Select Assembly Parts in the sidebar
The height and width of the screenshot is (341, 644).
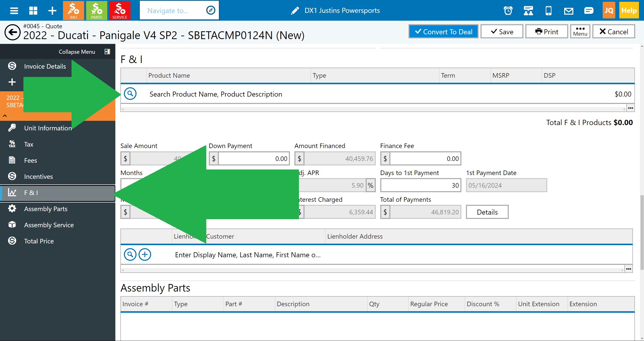tap(46, 209)
